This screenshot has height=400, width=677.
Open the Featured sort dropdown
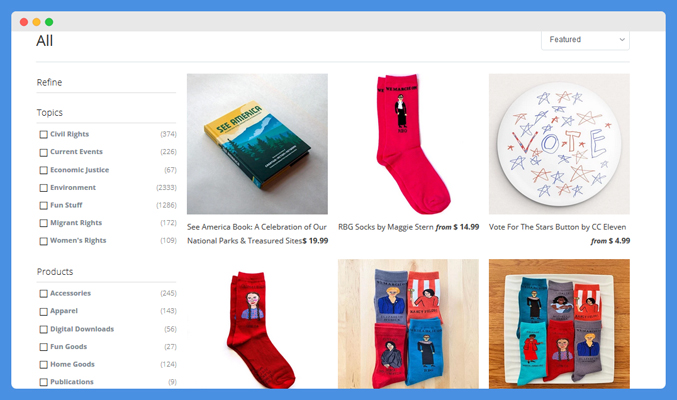click(585, 40)
